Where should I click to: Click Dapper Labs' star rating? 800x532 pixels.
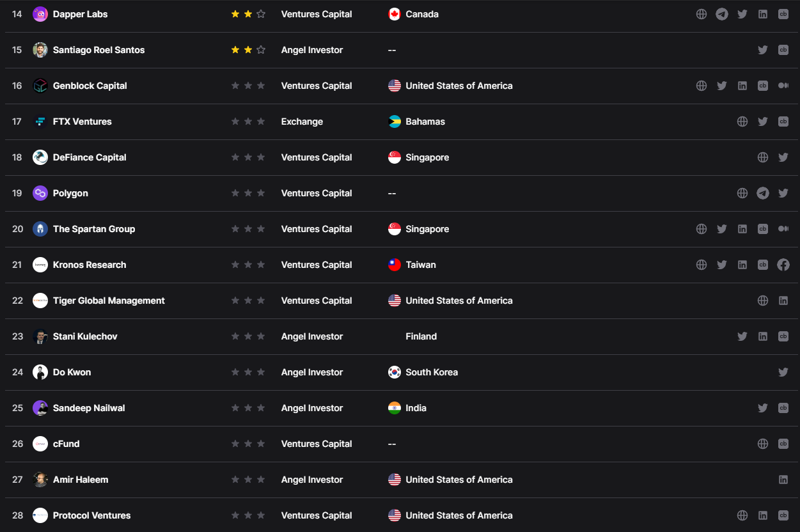pyautogui.click(x=248, y=14)
